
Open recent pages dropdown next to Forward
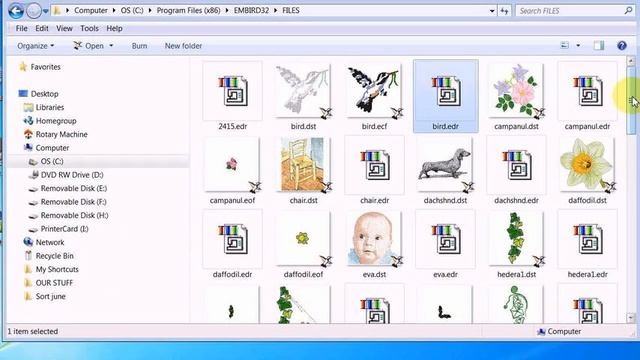(x=46, y=11)
